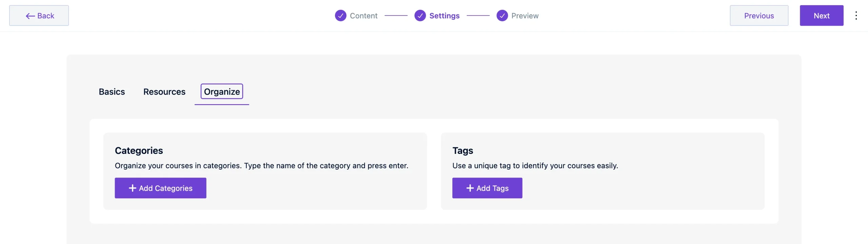This screenshot has width=868, height=244.
Task: Open the three-dot overflow menu
Action: [857, 15]
